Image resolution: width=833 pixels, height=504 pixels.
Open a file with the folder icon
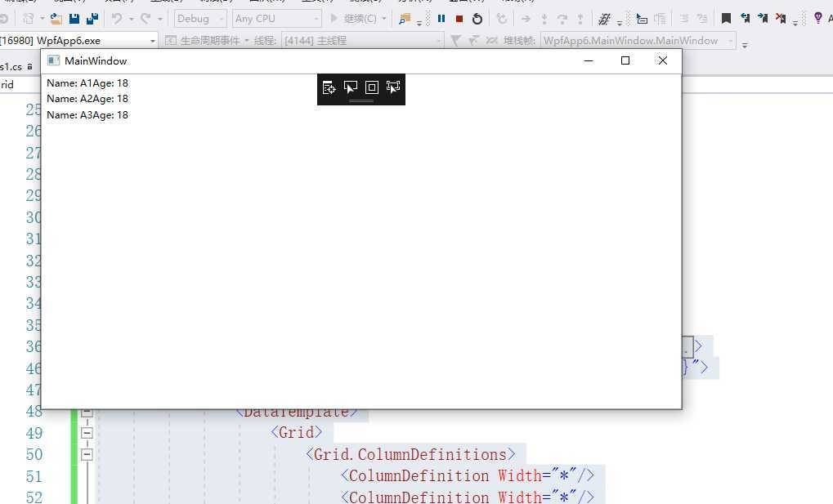click(56, 19)
